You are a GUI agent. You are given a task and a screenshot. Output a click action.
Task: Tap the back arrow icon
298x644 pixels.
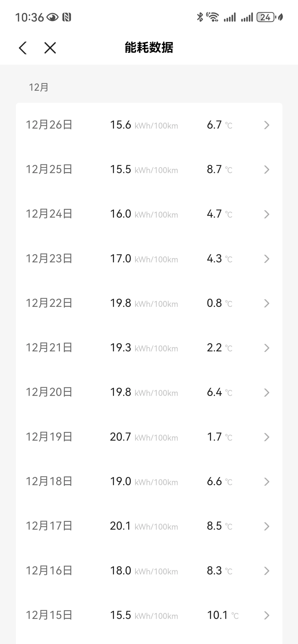[23, 48]
